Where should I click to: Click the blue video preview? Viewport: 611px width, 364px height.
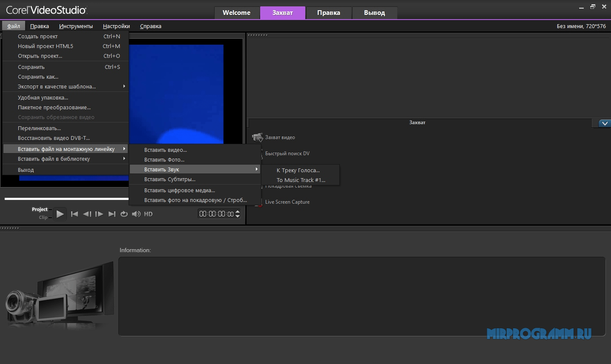click(176, 94)
